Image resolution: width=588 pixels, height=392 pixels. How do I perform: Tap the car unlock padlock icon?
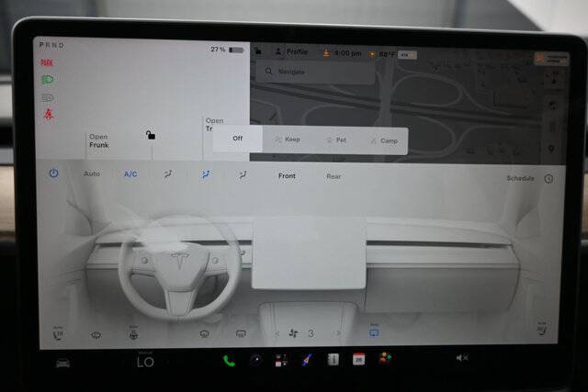(x=151, y=135)
